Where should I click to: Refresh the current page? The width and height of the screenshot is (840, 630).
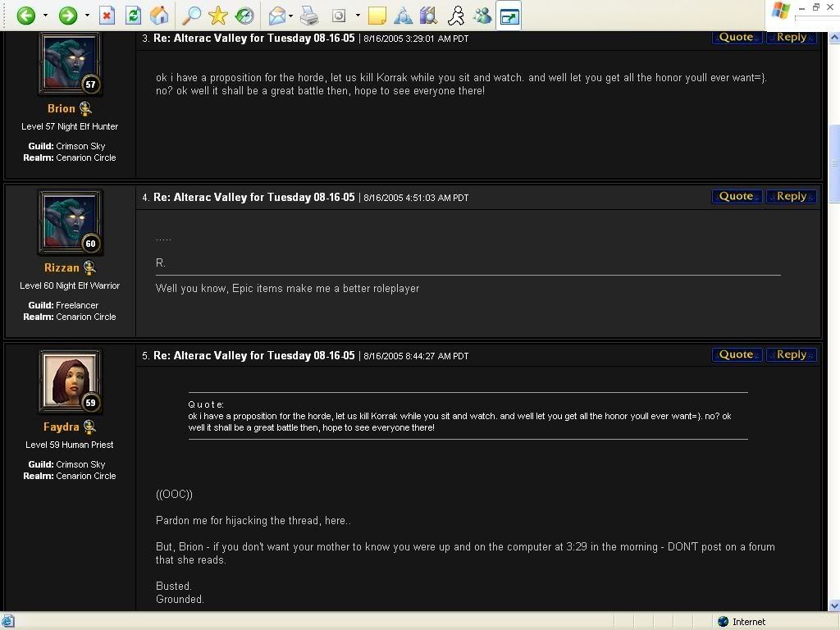click(133, 16)
